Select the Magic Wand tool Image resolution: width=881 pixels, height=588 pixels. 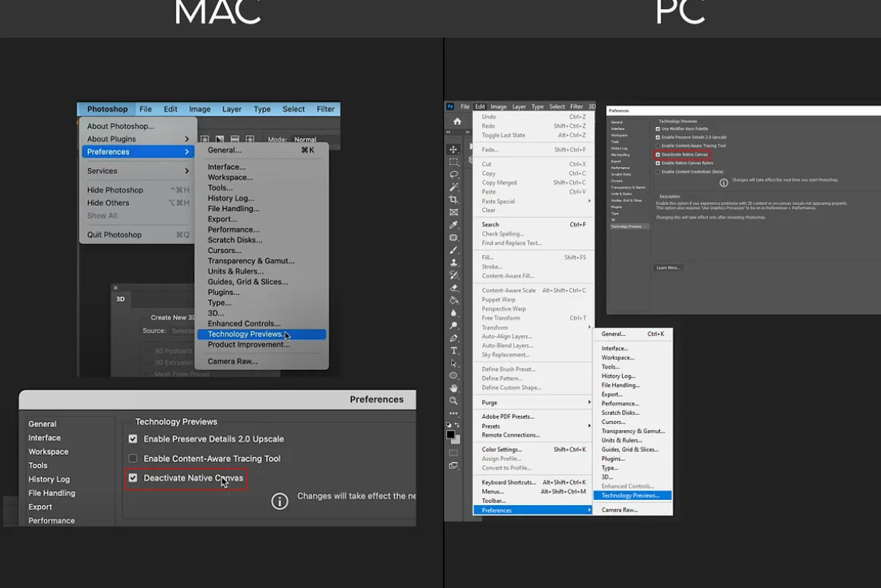[453, 187]
